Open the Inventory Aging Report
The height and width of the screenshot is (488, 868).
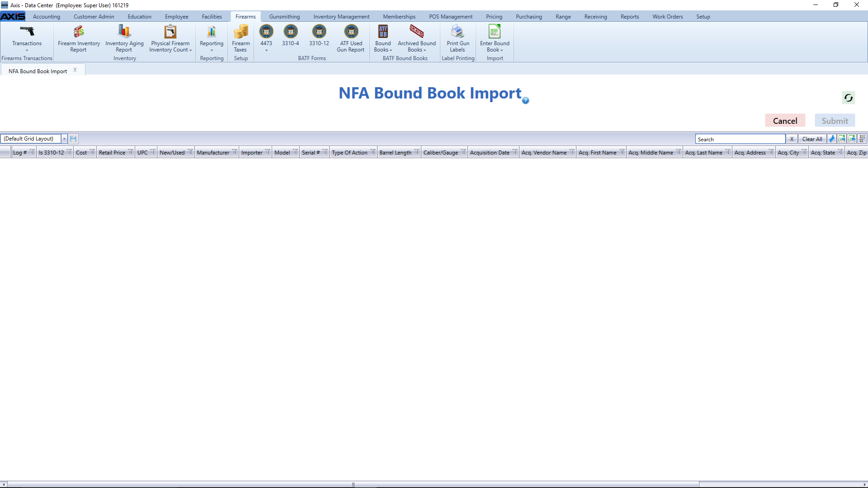[x=124, y=38]
